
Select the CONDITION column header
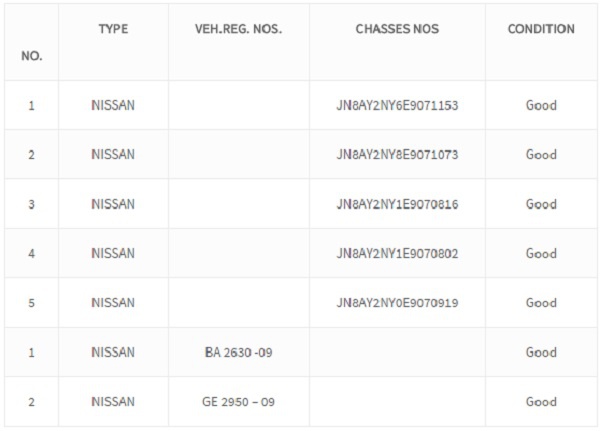541,29
